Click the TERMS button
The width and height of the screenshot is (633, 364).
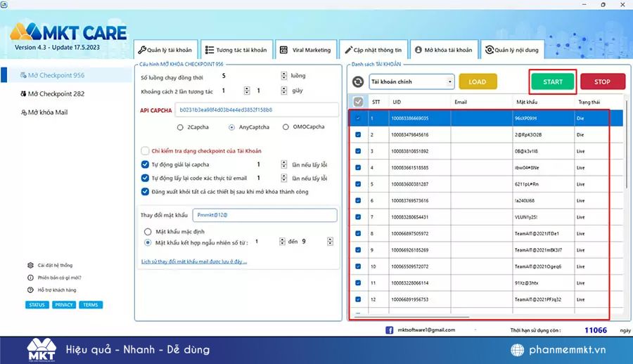tap(91, 305)
